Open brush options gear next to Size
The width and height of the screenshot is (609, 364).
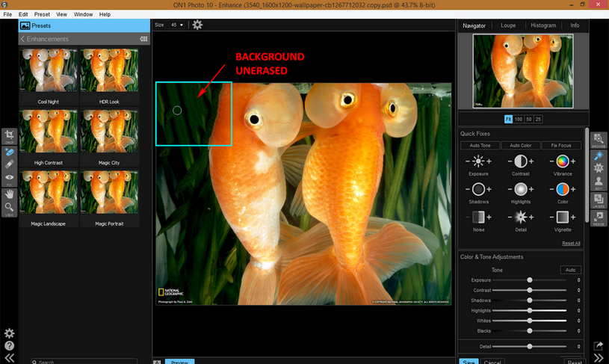coord(197,25)
